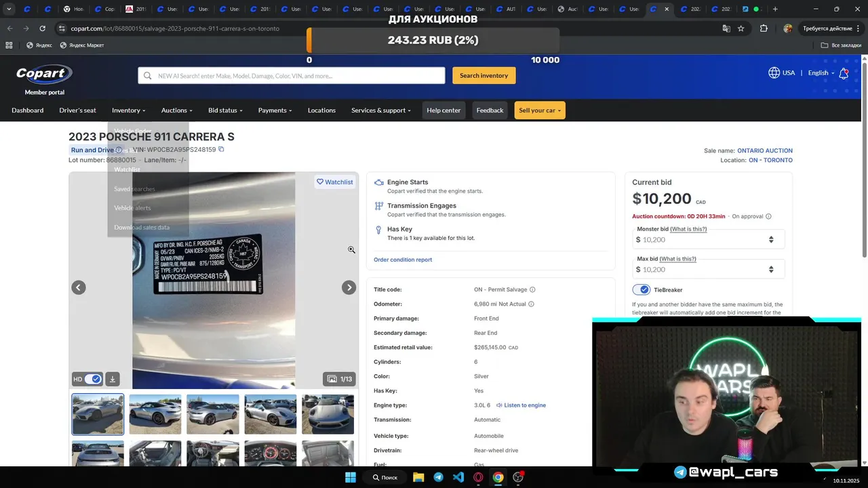The width and height of the screenshot is (868, 488).
Task: Open a new browser tab
Action: [x=775, y=9]
